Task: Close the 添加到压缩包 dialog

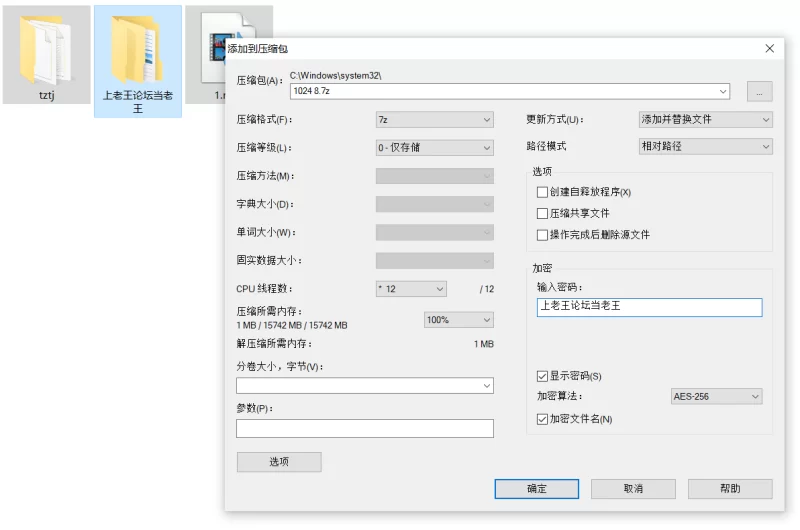Action: pyautogui.click(x=769, y=48)
